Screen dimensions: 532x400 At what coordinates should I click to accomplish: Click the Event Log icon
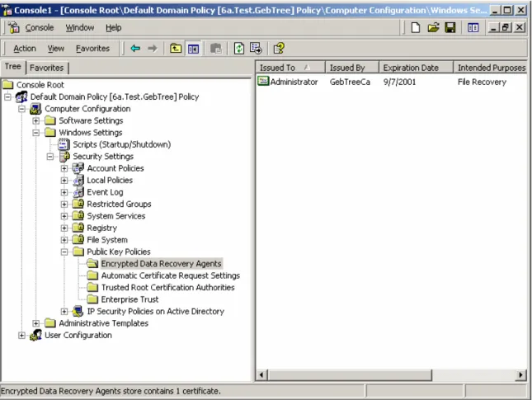[x=78, y=192]
